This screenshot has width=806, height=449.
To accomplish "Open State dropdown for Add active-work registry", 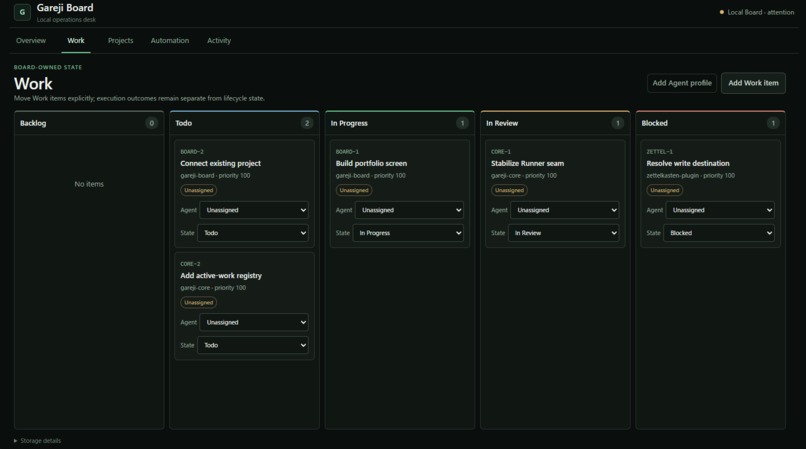I will pyautogui.click(x=253, y=345).
